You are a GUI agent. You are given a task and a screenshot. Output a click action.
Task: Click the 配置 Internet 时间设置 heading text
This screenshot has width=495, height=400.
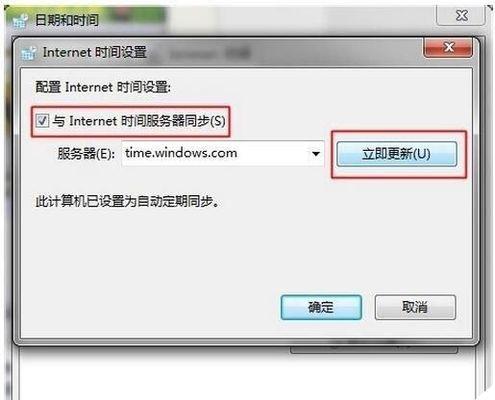click(103, 87)
